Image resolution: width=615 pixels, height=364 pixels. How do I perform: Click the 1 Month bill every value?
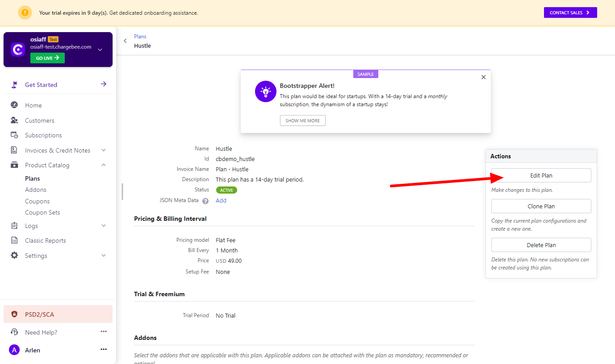pyautogui.click(x=226, y=250)
